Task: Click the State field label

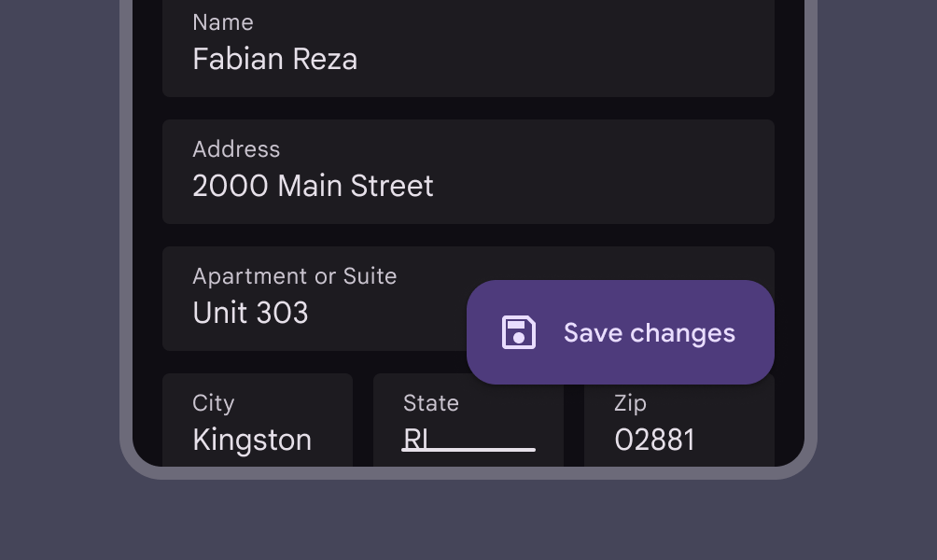Action: click(x=431, y=403)
